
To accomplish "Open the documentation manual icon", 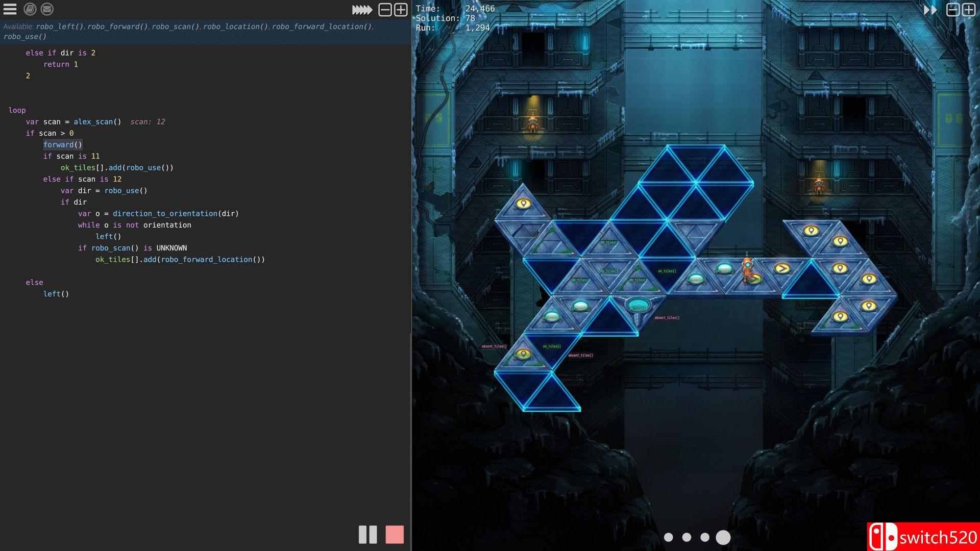I will (x=29, y=9).
